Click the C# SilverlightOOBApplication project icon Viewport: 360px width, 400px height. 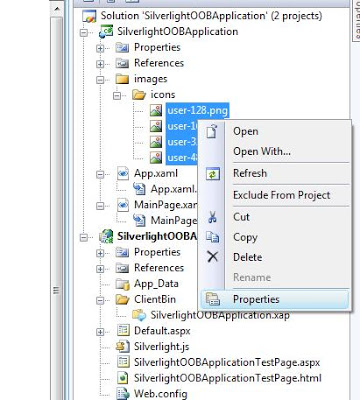pyautogui.click(x=106, y=32)
